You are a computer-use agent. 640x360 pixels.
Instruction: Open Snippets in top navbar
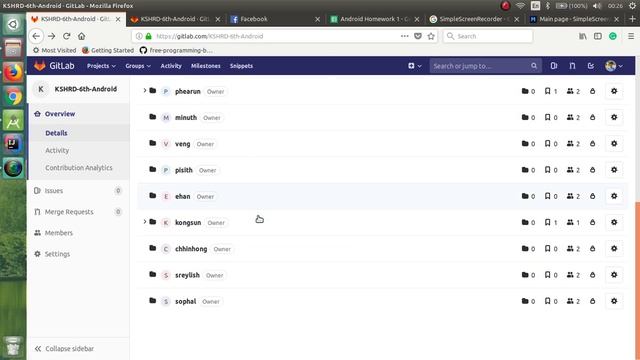pos(241,66)
